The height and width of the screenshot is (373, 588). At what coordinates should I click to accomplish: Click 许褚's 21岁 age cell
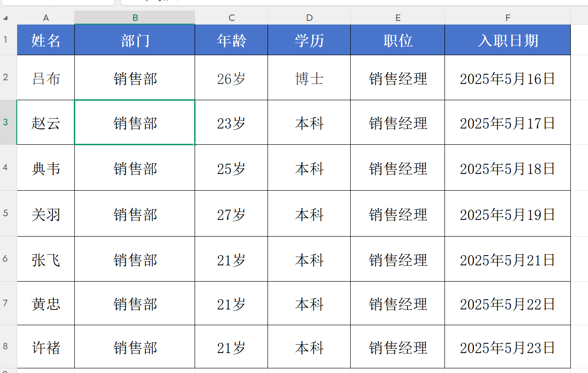[x=231, y=347]
